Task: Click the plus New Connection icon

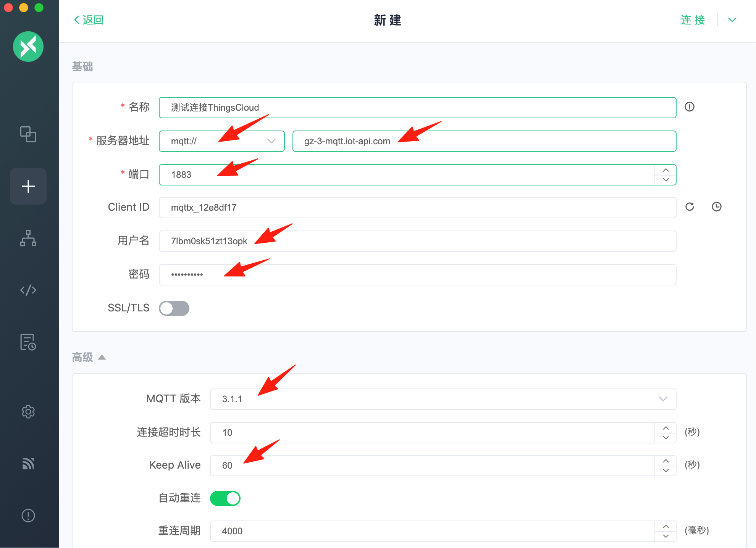Action: tap(28, 186)
